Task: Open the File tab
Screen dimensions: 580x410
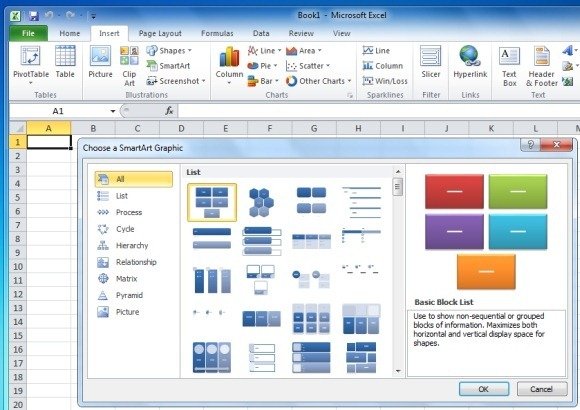Action: 28,33
